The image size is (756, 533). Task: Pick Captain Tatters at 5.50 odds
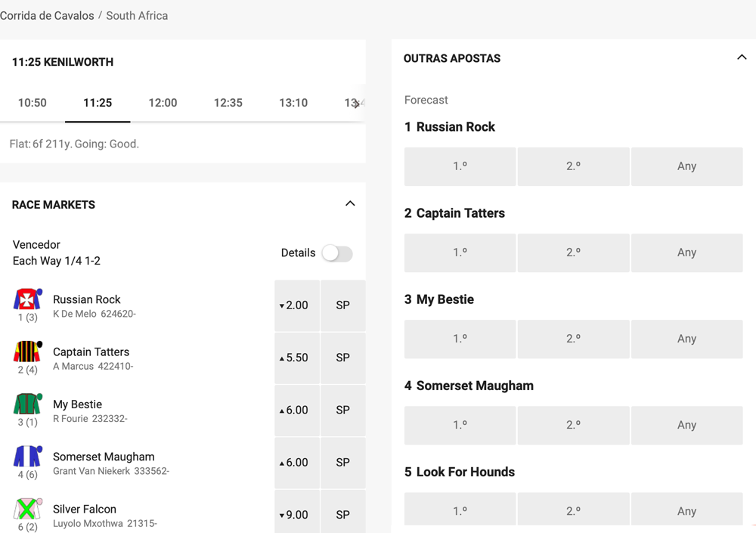(x=296, y=358)
